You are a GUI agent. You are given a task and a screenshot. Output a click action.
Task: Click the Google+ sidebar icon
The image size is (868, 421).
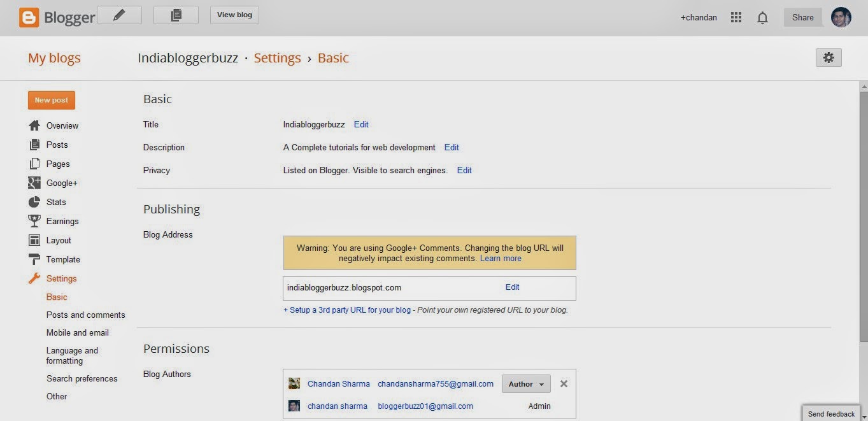click(x=34, y=183)
